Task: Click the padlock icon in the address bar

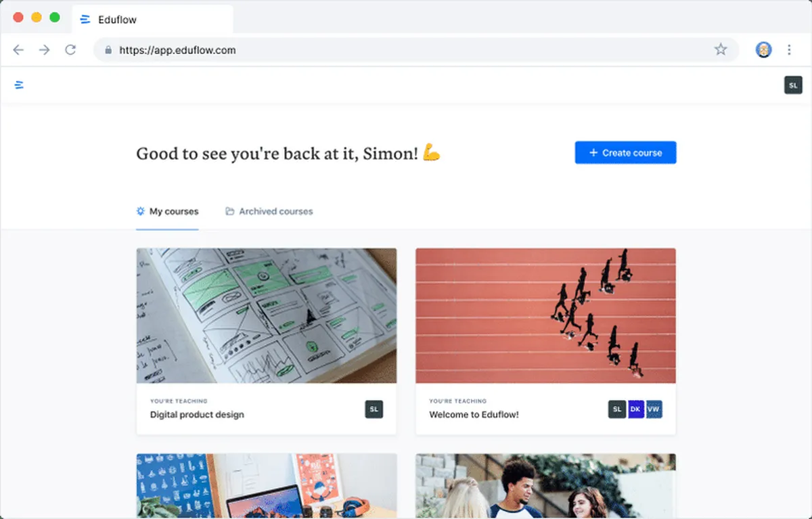Action: pyautogui.click(x=108, y=49)
